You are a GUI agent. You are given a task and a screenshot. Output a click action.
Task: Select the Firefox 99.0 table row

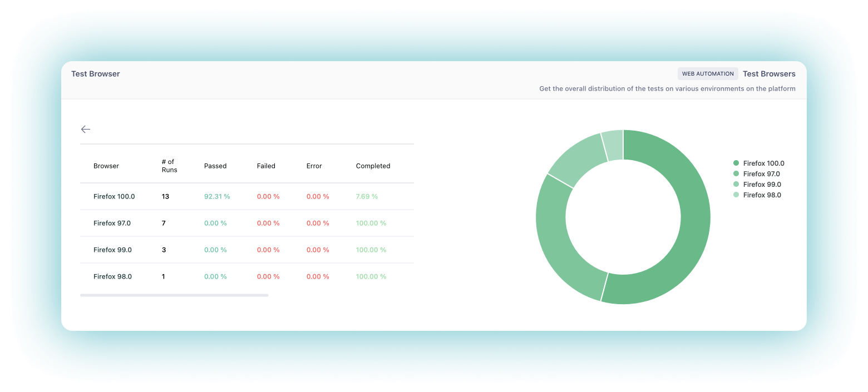pos(112,250)
